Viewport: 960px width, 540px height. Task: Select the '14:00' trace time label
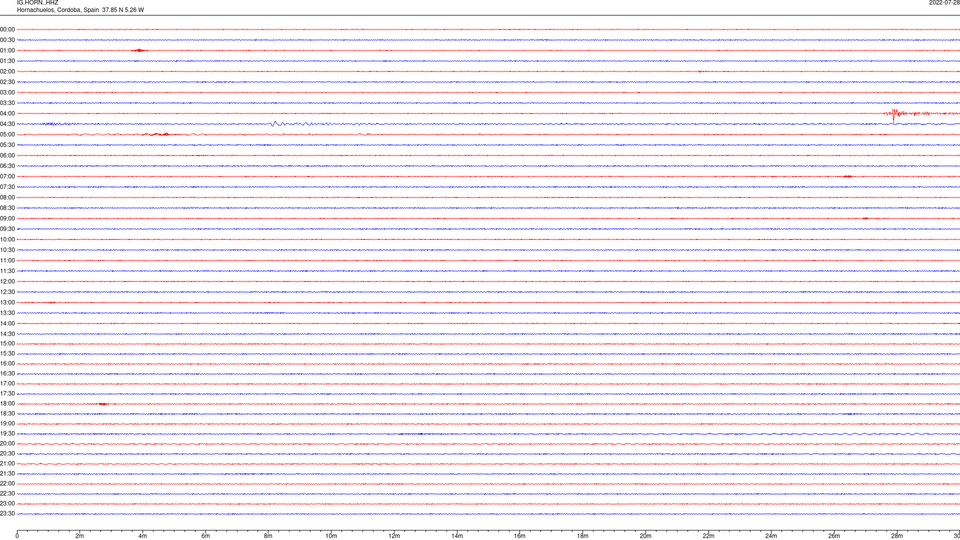coord(7,323)
